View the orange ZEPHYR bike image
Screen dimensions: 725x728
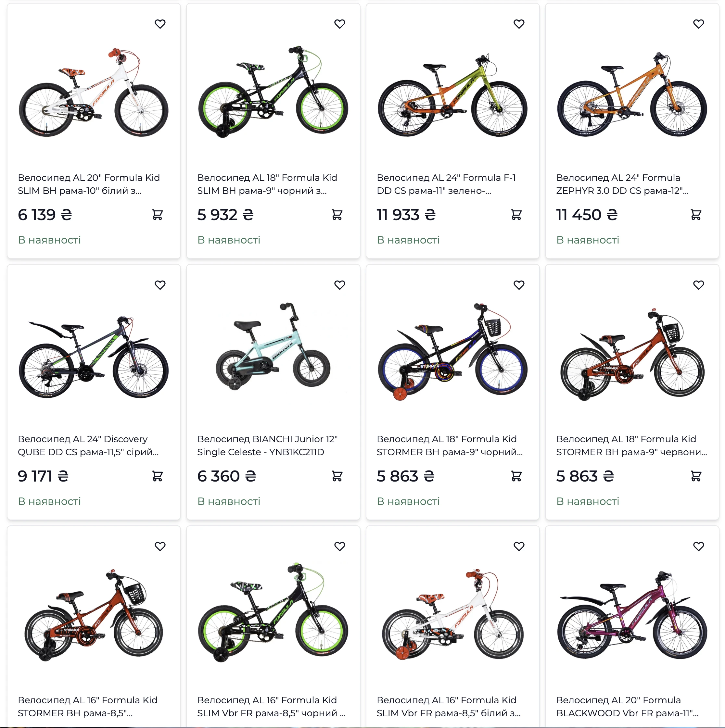[x=631, y=94]
